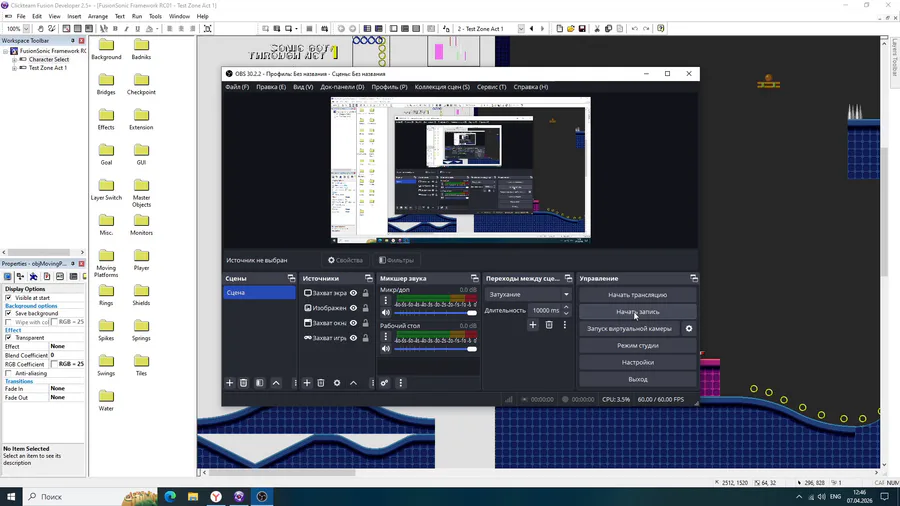900x506 pixels.
Task: Float the Сцены dock panel icon
Action: coord(291,278)
